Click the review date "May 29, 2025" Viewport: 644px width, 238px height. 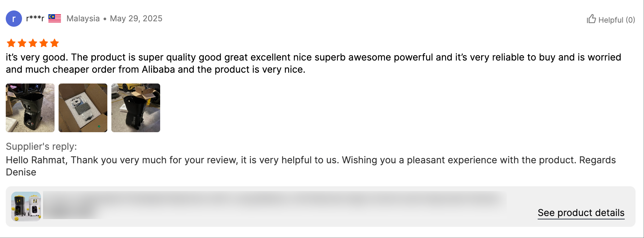(136, 19)
